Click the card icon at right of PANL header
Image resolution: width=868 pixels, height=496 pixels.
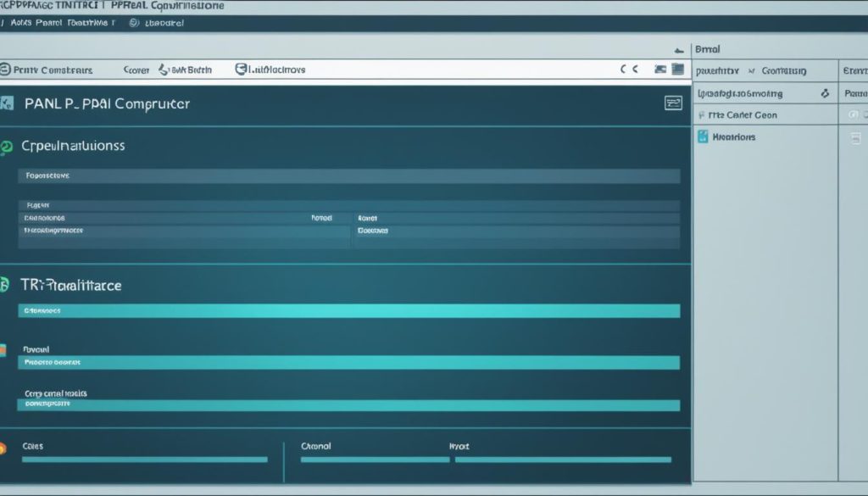pos(673,103)
